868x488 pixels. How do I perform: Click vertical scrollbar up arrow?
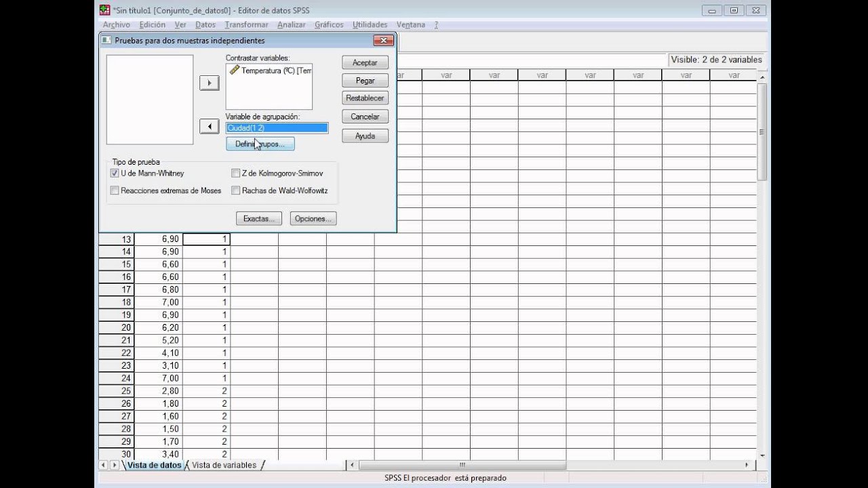click(x=763, y=77)
